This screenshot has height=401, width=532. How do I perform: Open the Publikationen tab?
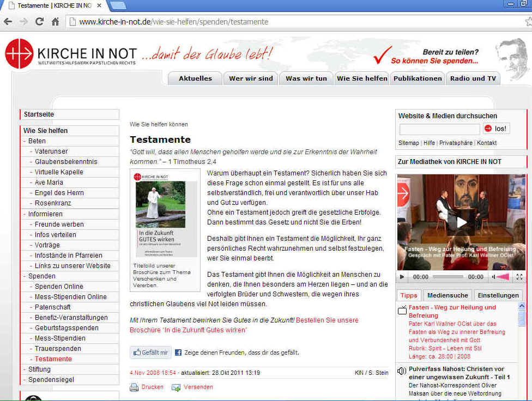(418, 78)
